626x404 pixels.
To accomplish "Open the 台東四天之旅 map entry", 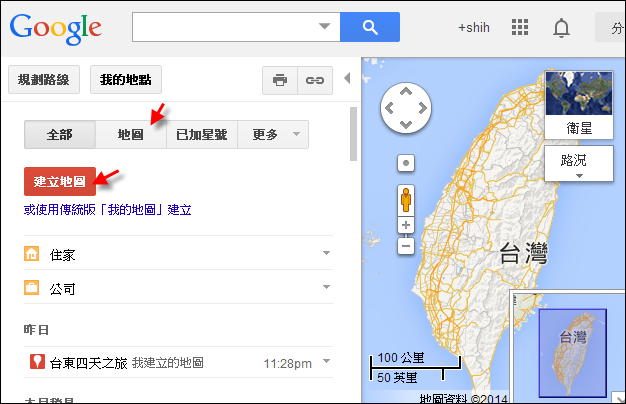I will coord(88,363).
